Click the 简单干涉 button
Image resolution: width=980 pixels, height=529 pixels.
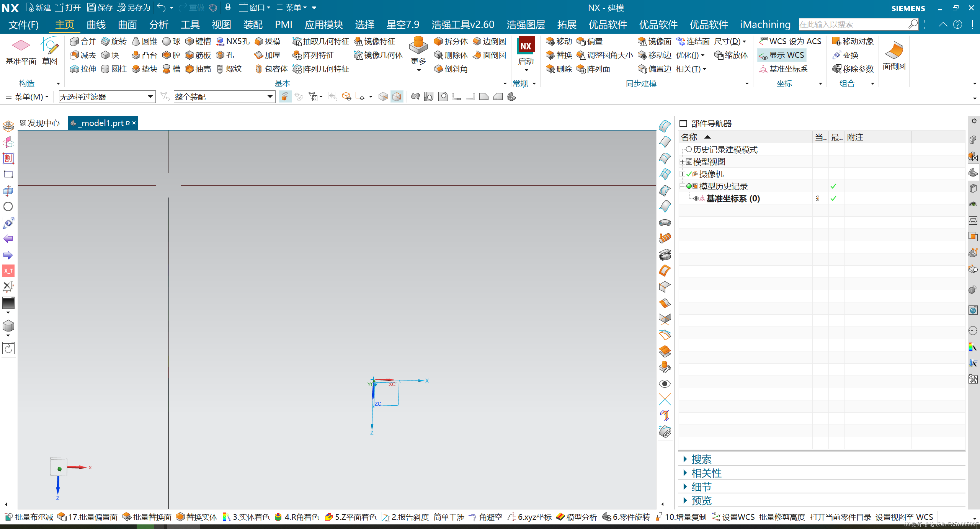[449, 517]
